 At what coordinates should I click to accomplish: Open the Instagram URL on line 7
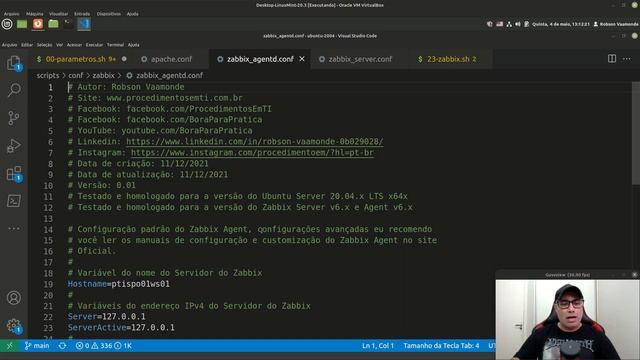point(252,153)
